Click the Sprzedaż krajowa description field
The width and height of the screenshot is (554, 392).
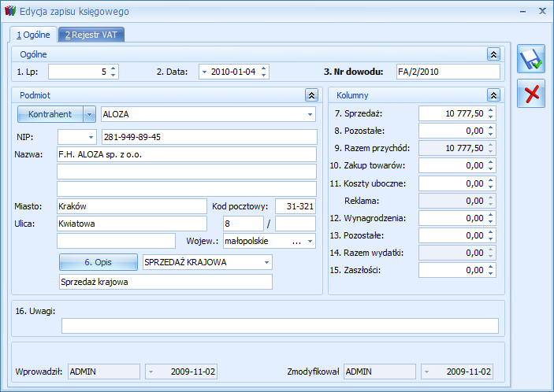165,282
